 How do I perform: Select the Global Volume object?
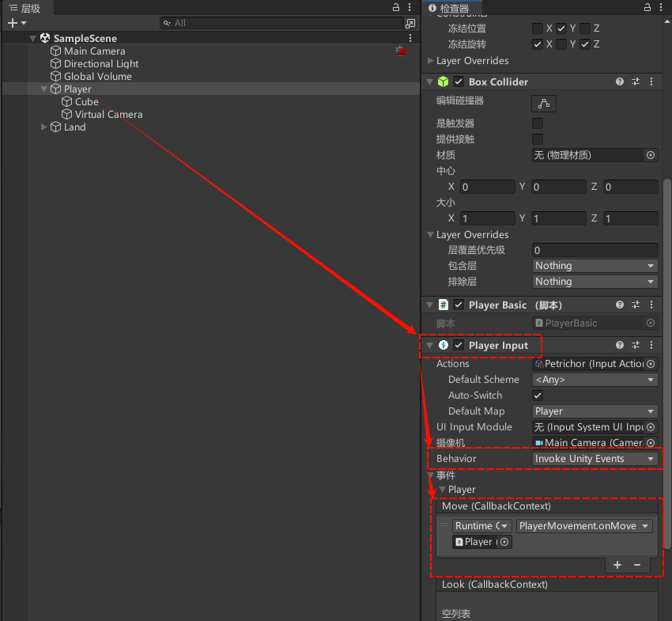coord(98,76)
